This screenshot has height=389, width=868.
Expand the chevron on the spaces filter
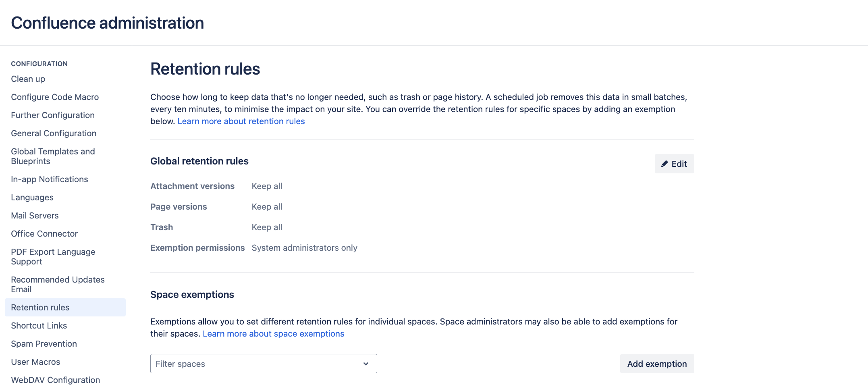click(x=366, y=363)
